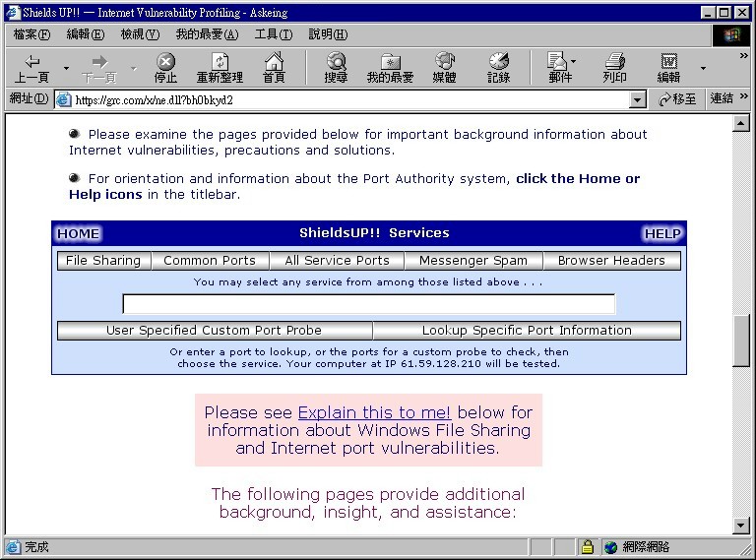Go to home page via 首頁 icon
This screenshot has width=756, height=560.
pos(274,68)
